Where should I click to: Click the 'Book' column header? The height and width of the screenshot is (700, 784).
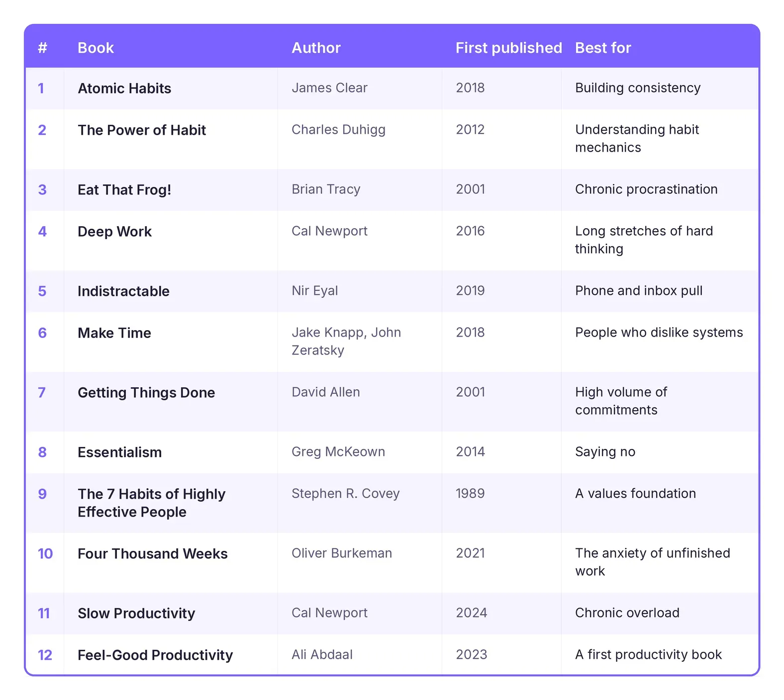tap(96, 48)
